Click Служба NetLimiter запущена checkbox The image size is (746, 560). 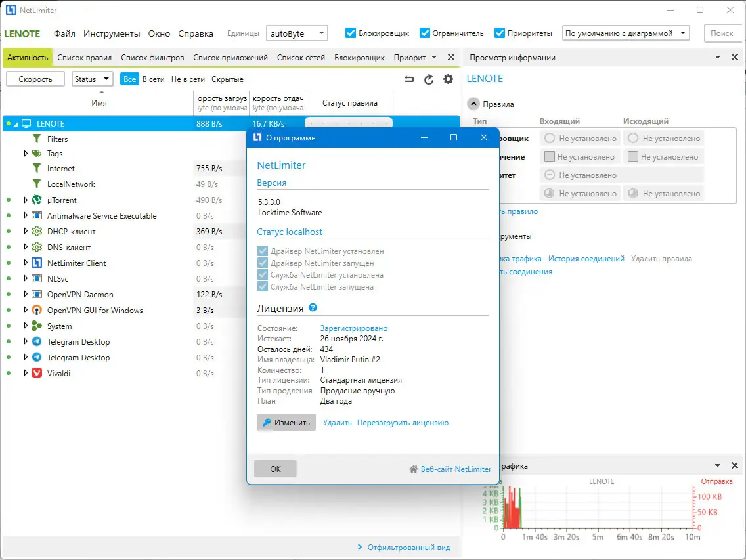(x=262, y=286)
